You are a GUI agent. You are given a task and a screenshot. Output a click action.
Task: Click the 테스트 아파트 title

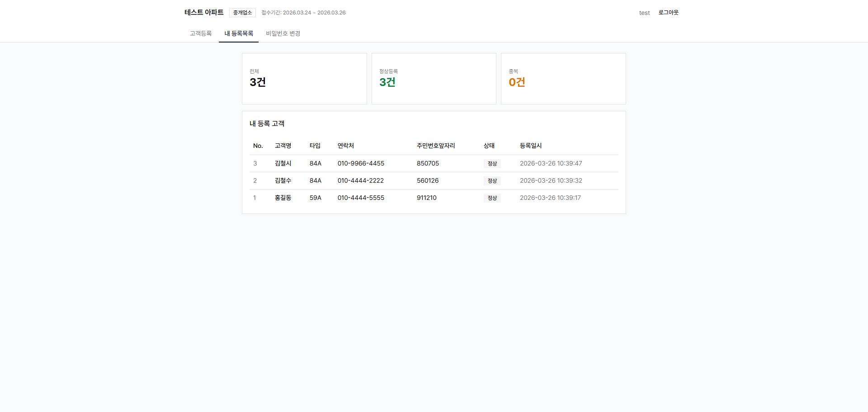[203, 12]
